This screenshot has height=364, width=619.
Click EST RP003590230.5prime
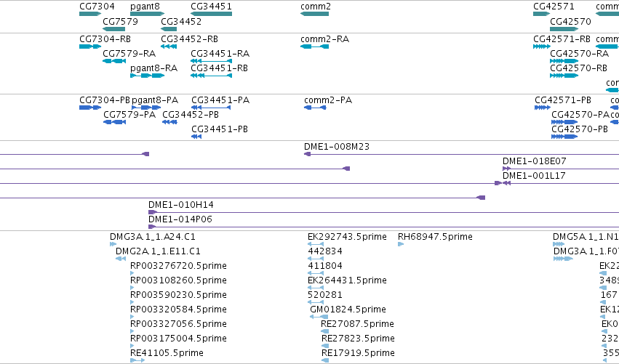pyautogui.click(x=178, y=295)
